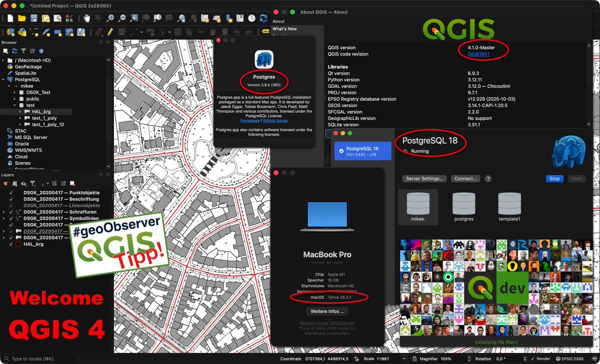Click the Type to locate search field
This screenshot has height=364, width=600.
(x=35, y=358)
